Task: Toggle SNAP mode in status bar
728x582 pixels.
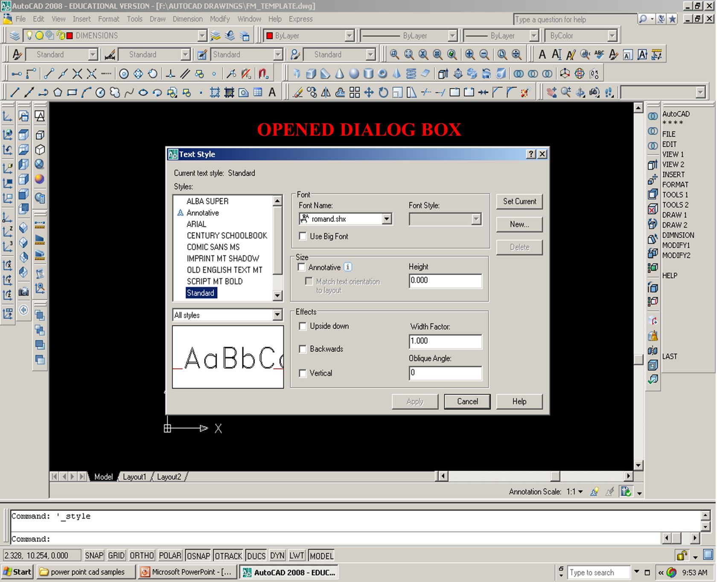Action: click(94, 556)
